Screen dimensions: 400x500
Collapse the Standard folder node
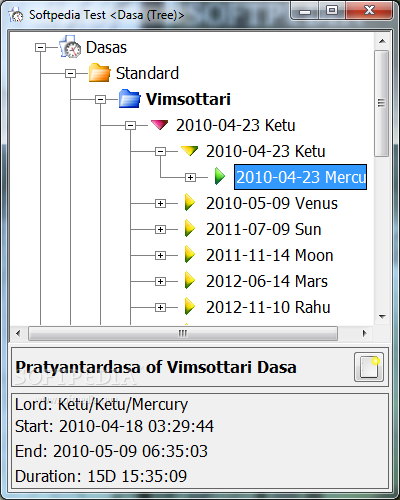(70, 73)
